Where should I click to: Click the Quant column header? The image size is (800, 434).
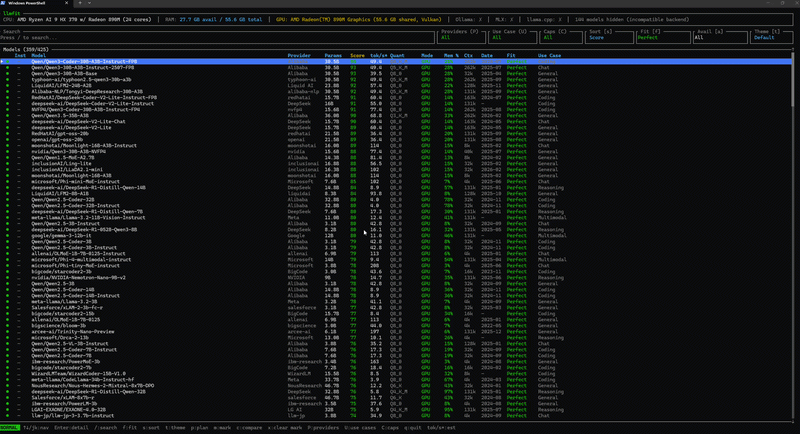(x=397, y=56)
